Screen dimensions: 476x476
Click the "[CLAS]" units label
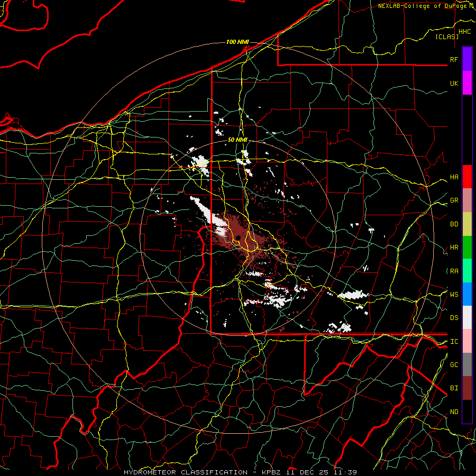(x=447, y=36)
